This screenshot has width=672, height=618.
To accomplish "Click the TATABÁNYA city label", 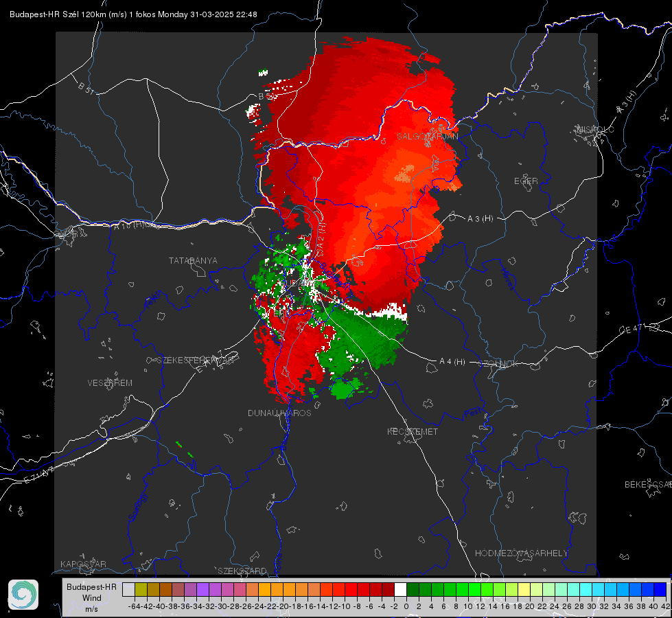I will (193, 261).
